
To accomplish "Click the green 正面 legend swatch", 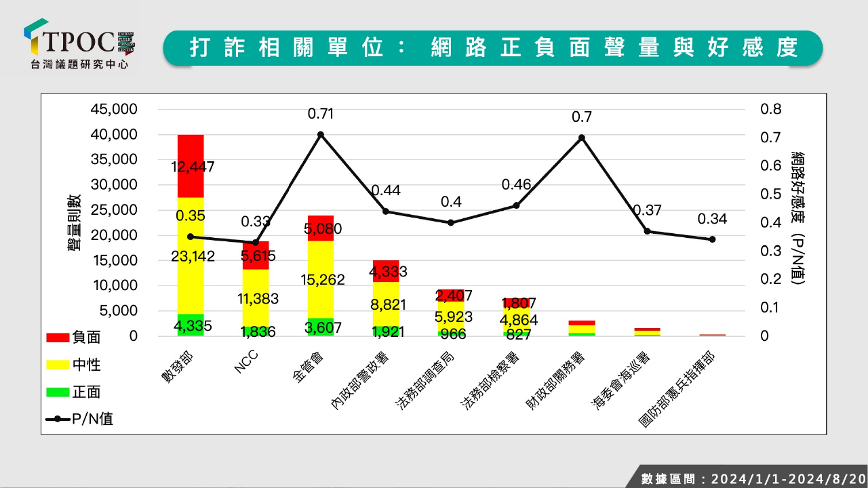I will point(58,392).
